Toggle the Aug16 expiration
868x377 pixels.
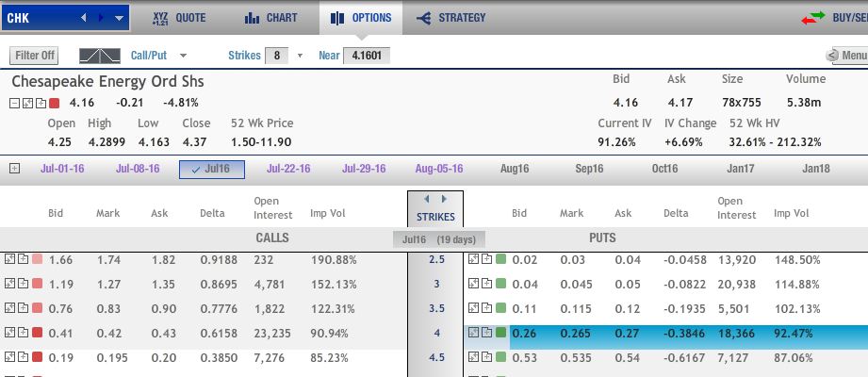tap(515, 169)
